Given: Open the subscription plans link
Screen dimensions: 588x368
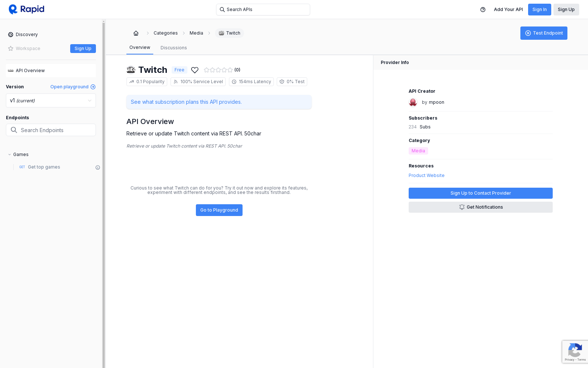Looking at the screenshot, I should (186, 102).
